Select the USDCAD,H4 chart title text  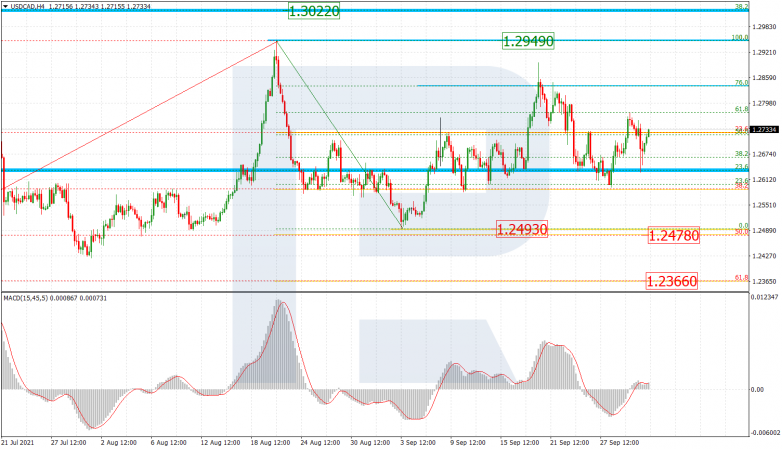tap(27, 6)
